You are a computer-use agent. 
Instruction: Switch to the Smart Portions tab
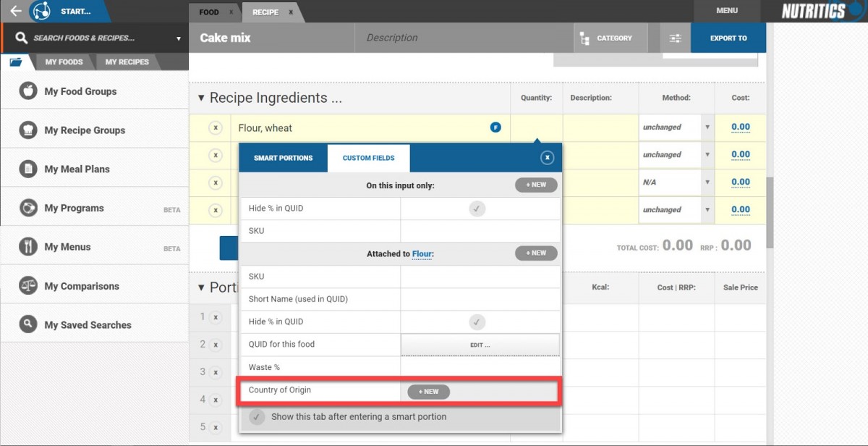(283, 158)
